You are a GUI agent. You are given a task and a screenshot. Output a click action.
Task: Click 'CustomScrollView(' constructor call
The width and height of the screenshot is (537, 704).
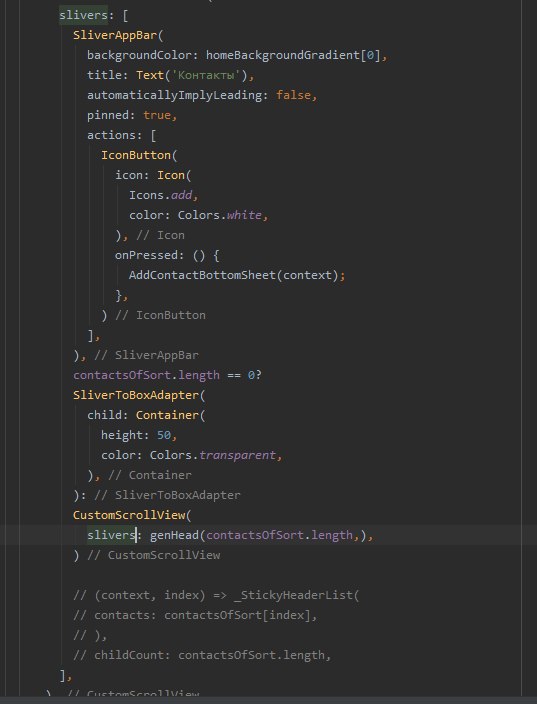point(132,515)
